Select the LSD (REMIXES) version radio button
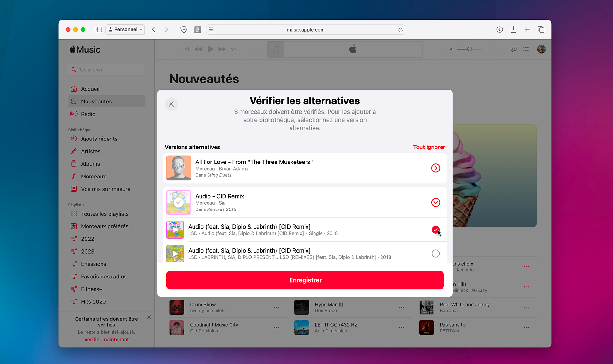Image resolution: width=613 pixels, height=364 pixels. click(435, 254)
